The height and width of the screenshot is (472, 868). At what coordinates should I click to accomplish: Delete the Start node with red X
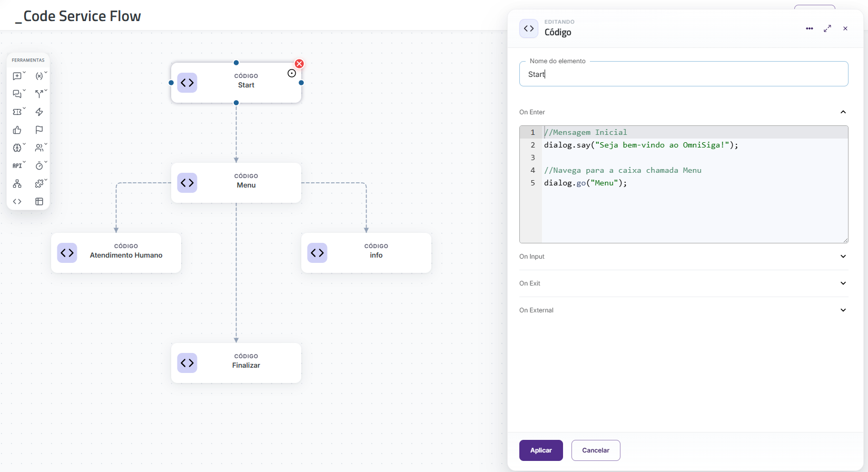click(299, 64)
